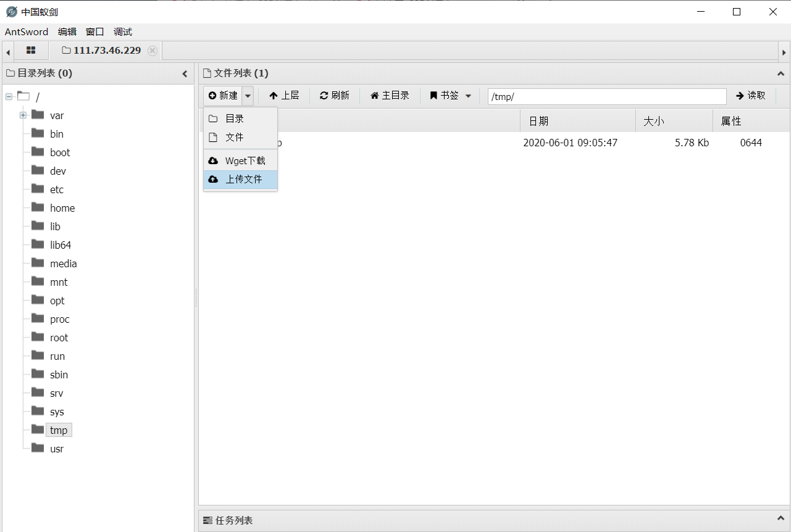Select the lib folder
The image size is (791, 532).
click(x=55, y=227)
